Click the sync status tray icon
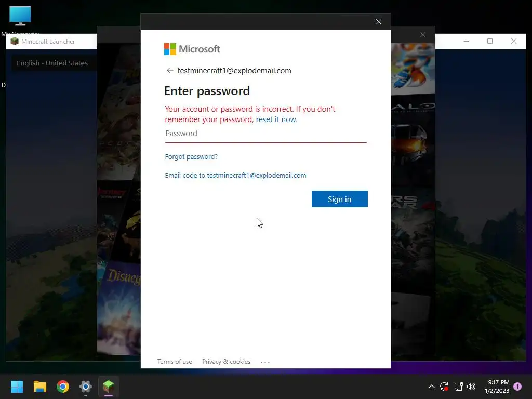The image size is (532, 399). point(444,387)
